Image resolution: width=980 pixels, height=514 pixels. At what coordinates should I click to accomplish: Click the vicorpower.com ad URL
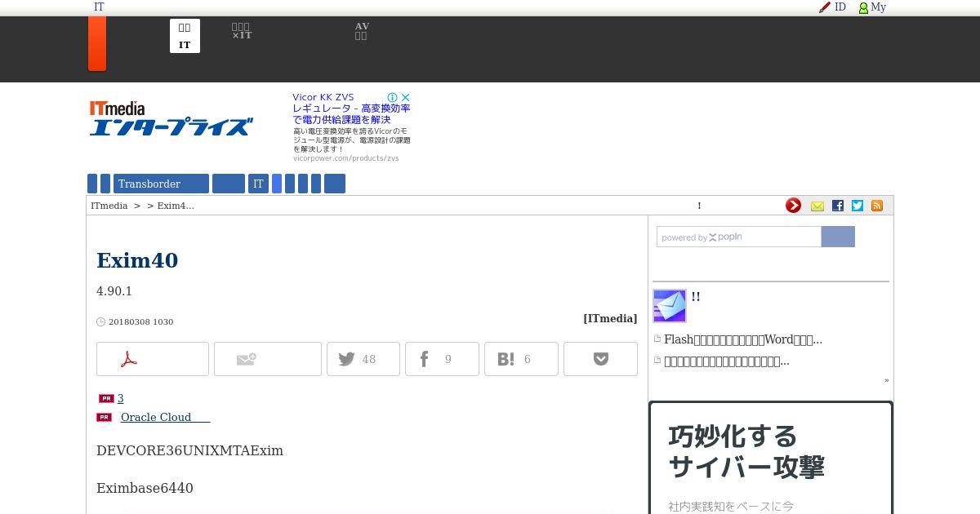click(346, 158)
